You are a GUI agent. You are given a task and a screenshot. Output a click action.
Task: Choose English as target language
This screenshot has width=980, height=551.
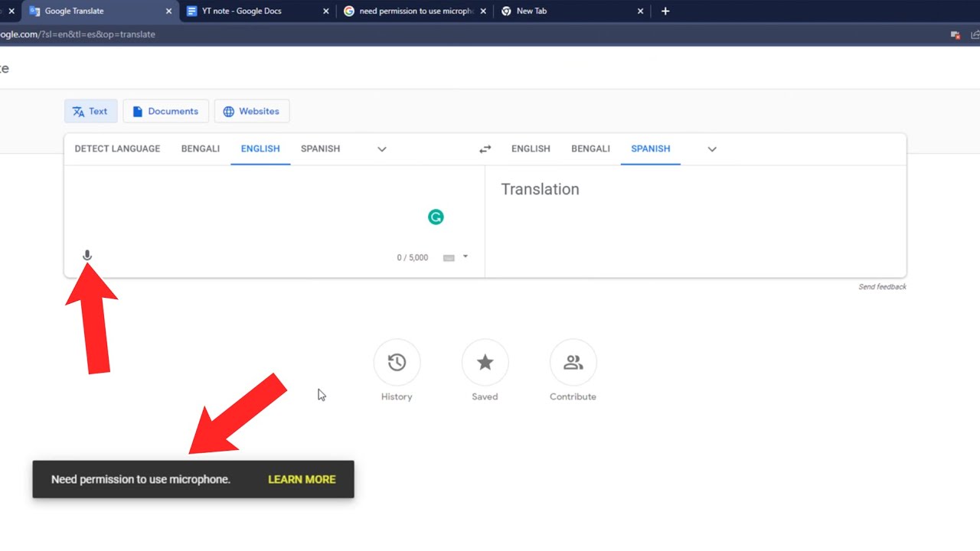click(x=531, y=148)
